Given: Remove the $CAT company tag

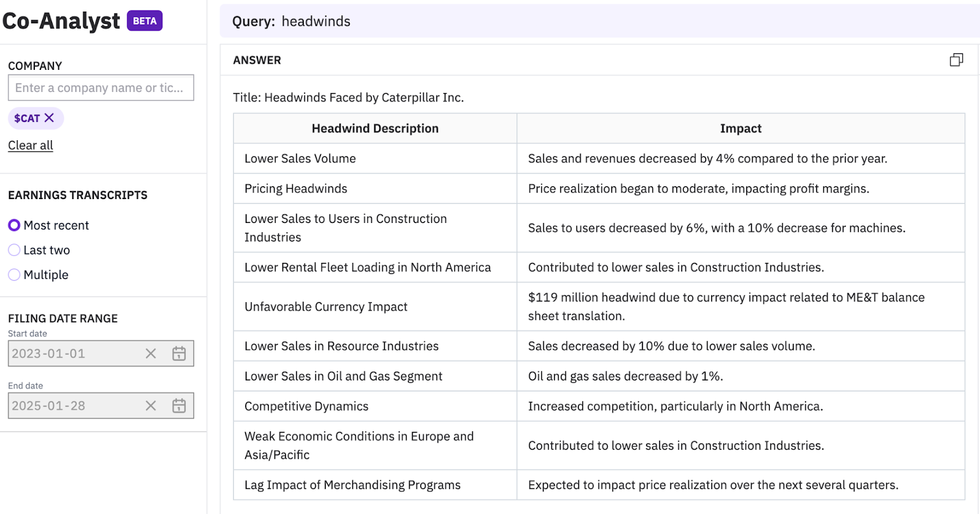Looking at the screenshot, I should pyautogui.click(x=50, y=118).
